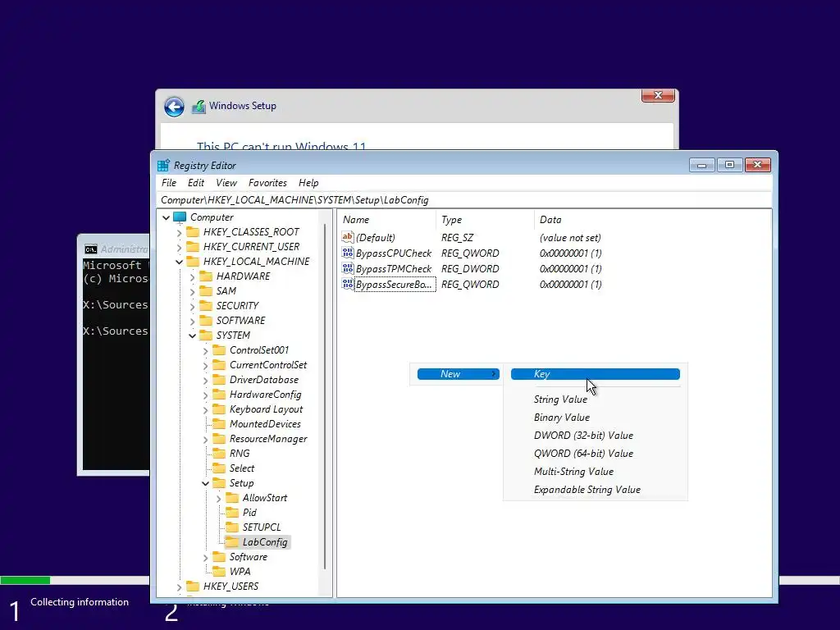Click the BypassSecureBoot value icon

click(348, 284)
